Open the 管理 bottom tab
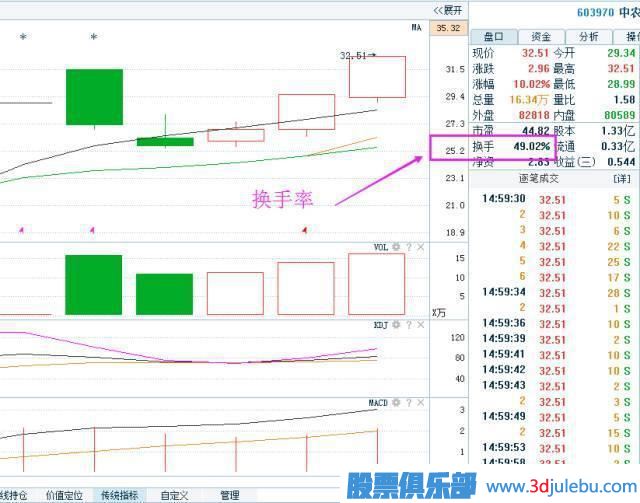 tap(230, 495)
